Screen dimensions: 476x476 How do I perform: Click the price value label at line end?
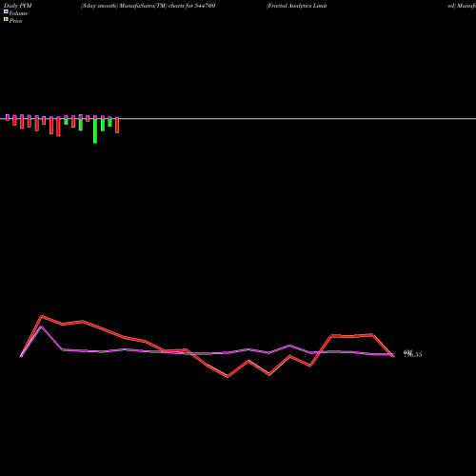[413, 355]
